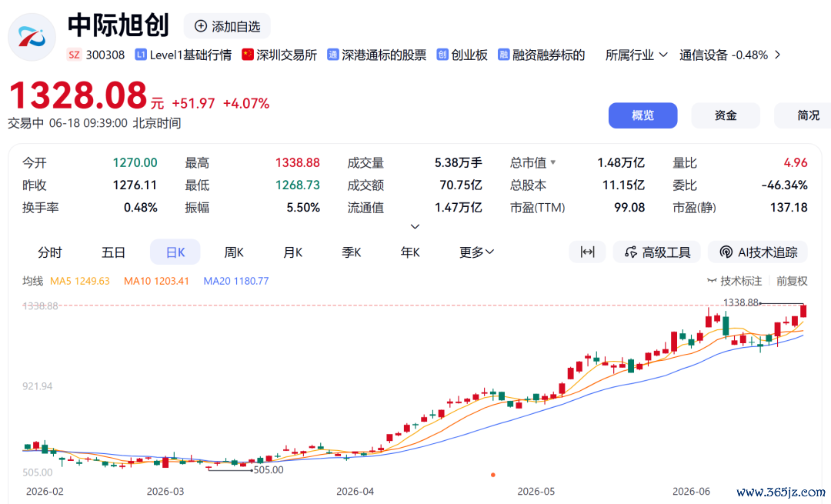Toggle the MA5 moving average line
This screenshot has height=504, width=831.
pos(79,281)
